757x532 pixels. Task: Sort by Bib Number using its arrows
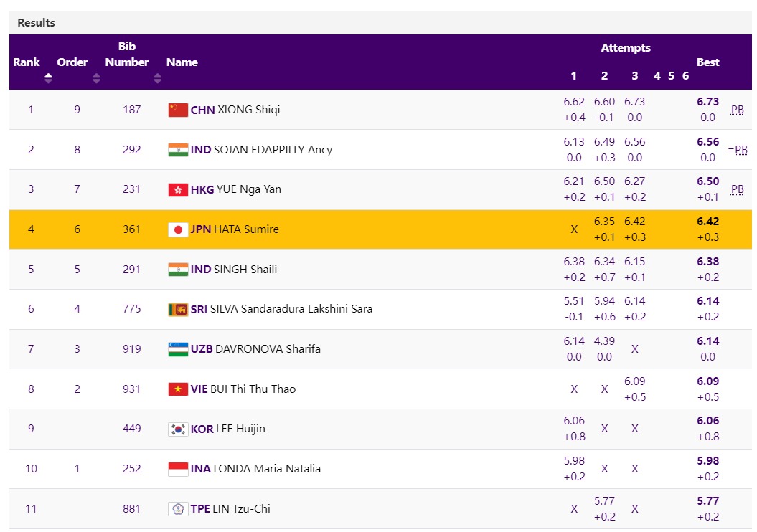[x=157, y=78]
